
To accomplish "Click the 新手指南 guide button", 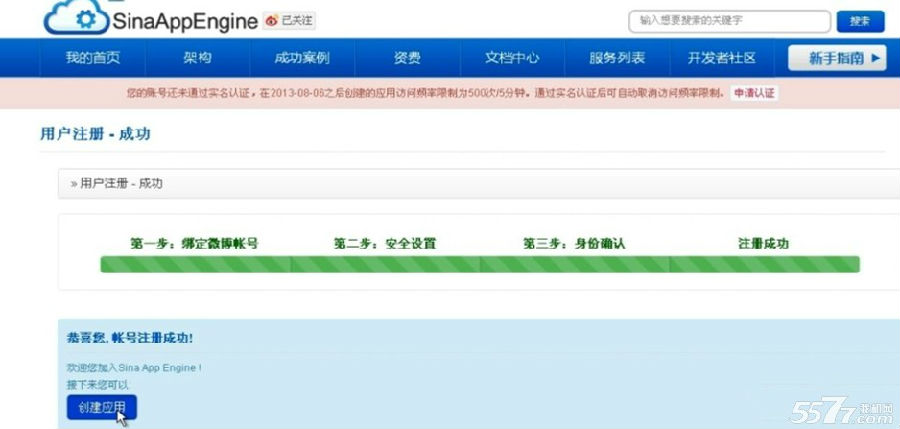I will pos(837,58).
